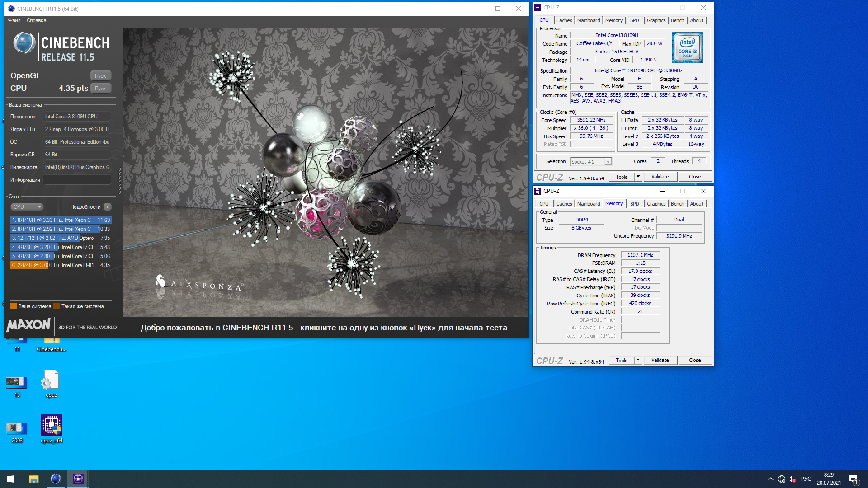Switch to CPU tab in lower CPU-Z window
Image resolution: width=868 pixels, height=488 pixels.
click(544, 204)
